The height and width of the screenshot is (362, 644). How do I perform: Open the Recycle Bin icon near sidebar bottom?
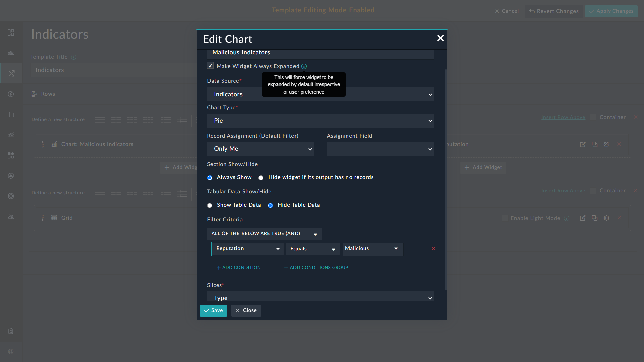[x=11, y=331]
